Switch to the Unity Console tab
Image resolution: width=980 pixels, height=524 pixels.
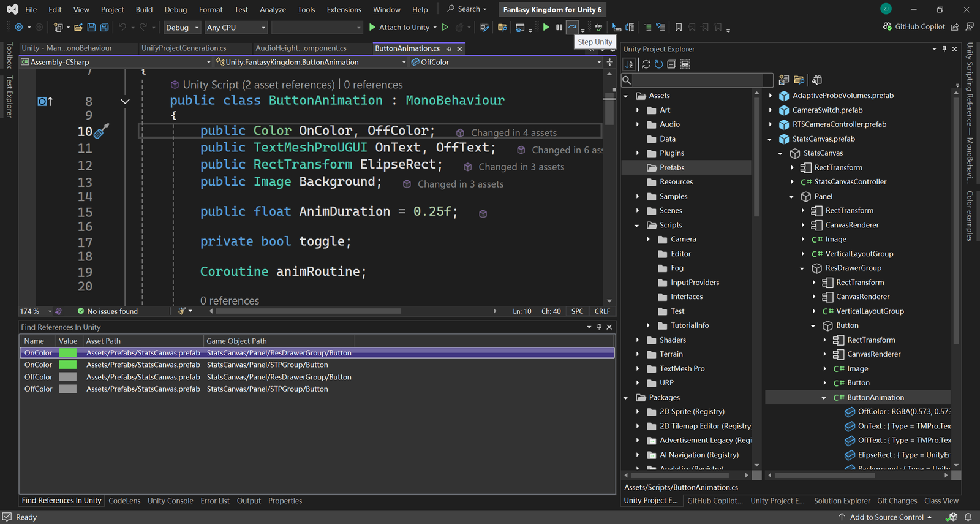pyautogui.click(x=170, y=501)
